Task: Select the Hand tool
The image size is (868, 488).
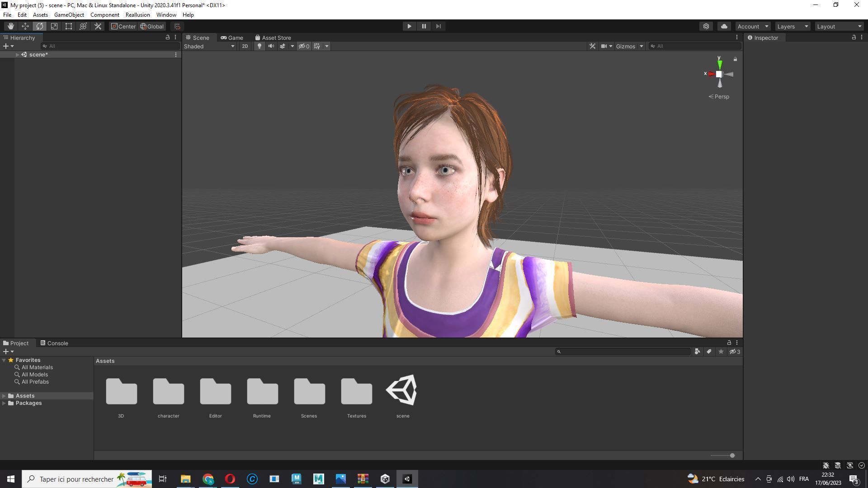Action: coord(11,26)
